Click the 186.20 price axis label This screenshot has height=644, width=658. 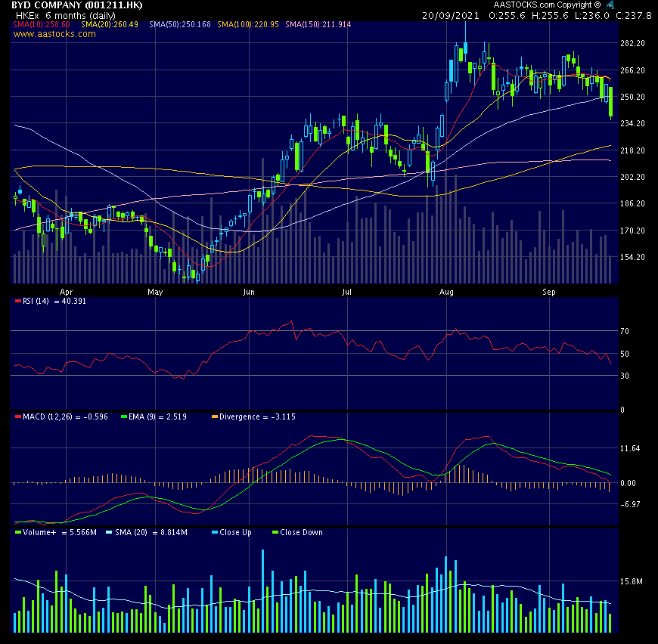tap(632, 203)
